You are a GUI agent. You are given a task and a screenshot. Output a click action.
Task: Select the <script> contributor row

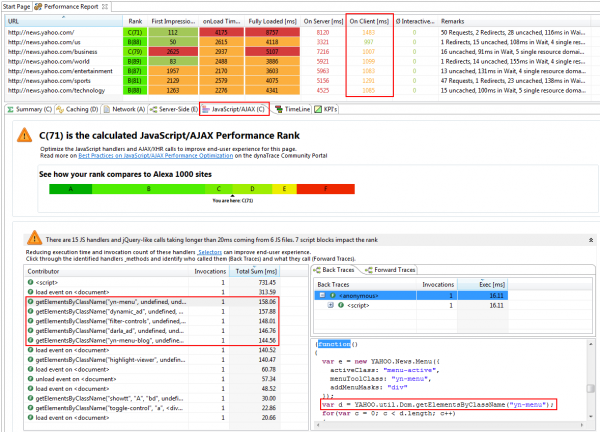(x=152, y=282)
